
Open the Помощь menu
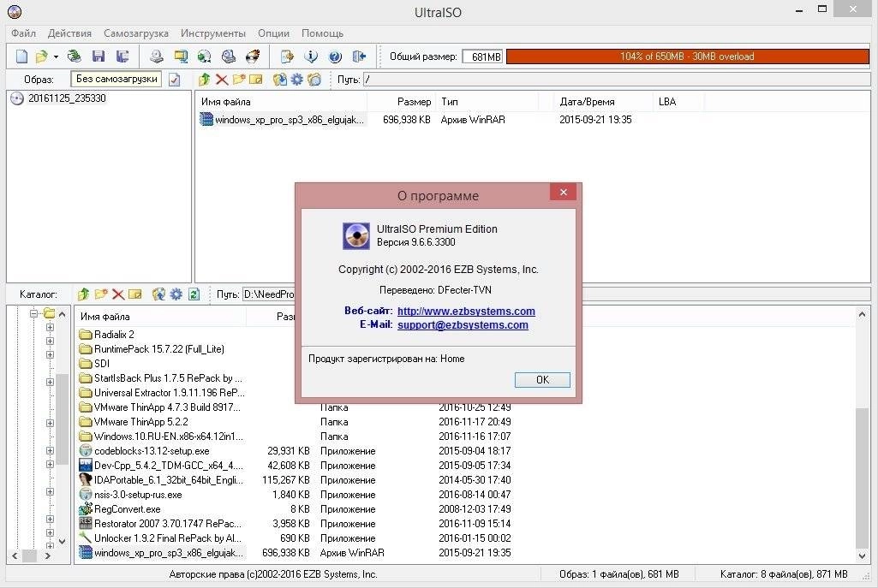(322, 33)
